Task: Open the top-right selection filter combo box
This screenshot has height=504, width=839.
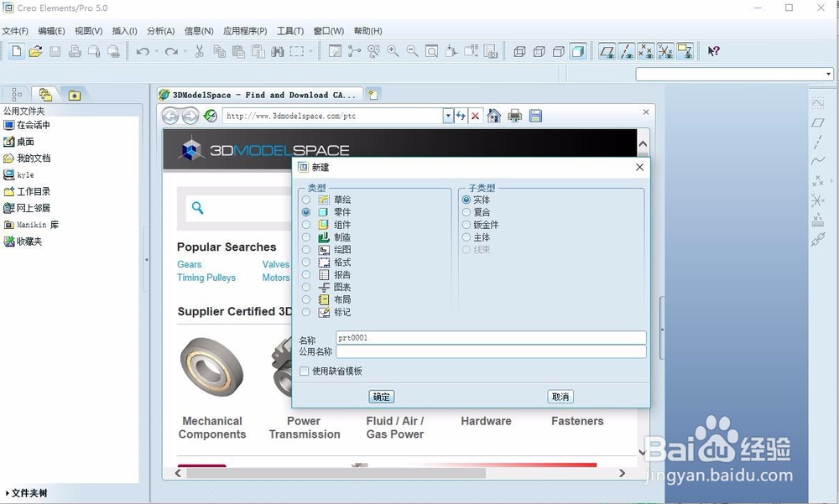Action: pyautogui.click(x=734, y=74)
